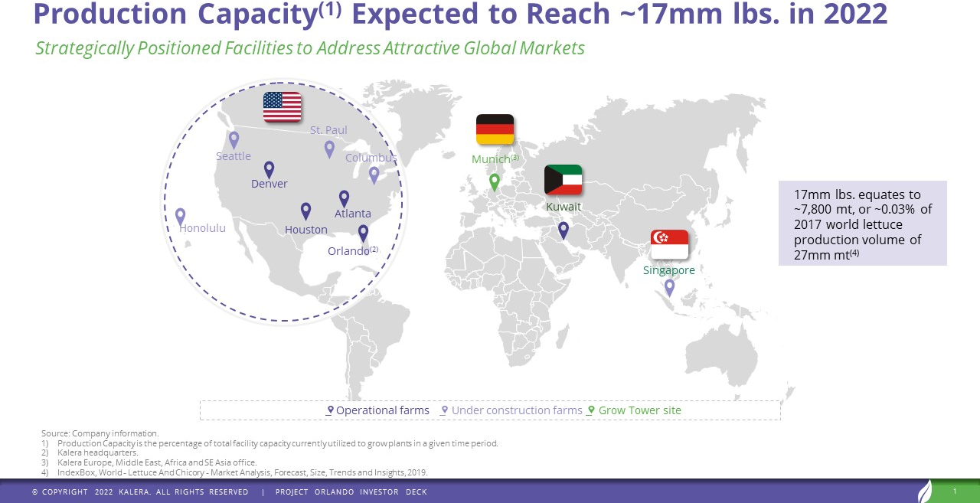The width and height of the screenshot is (980, 503).
Task: Click the Kuwait flag
Action: pyautogui.click(x=563, y=180)
